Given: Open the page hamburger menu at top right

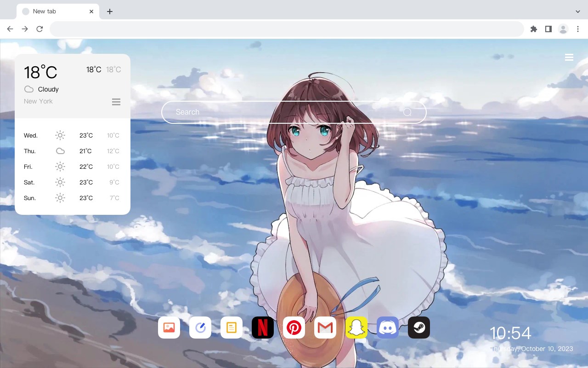Looking at the screenshot, I should (x=569, y=57).
